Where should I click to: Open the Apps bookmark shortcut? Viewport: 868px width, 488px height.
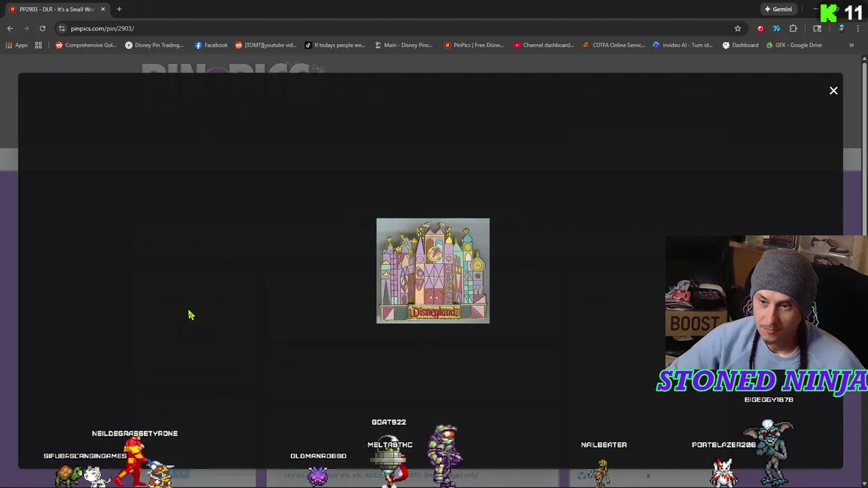(x=16, y=45)
